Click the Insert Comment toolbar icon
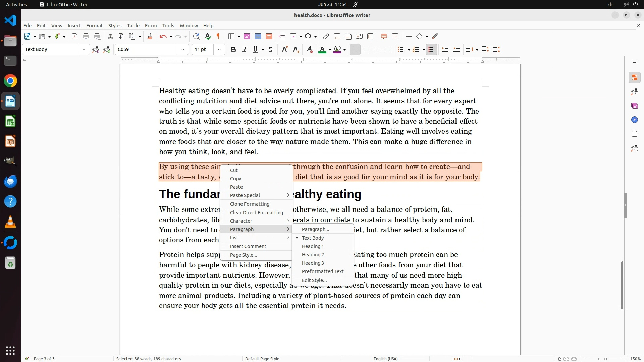This screenshot has height=362, width=644. click(384, 36)
